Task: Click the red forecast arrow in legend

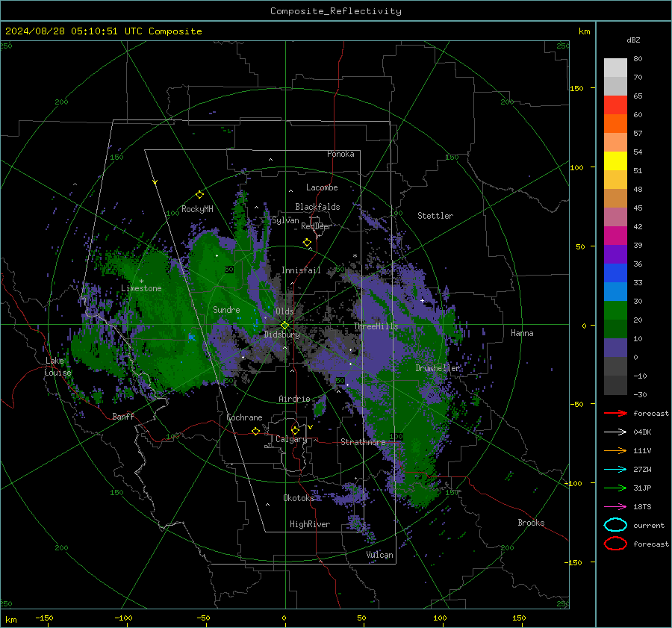Action: pyautogui.click(x=615, y=413)
